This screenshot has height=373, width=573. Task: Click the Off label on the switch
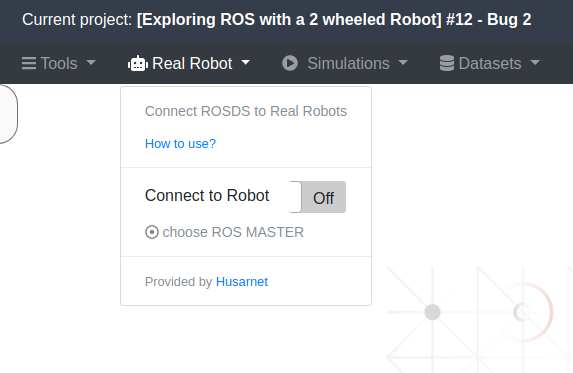323,198
